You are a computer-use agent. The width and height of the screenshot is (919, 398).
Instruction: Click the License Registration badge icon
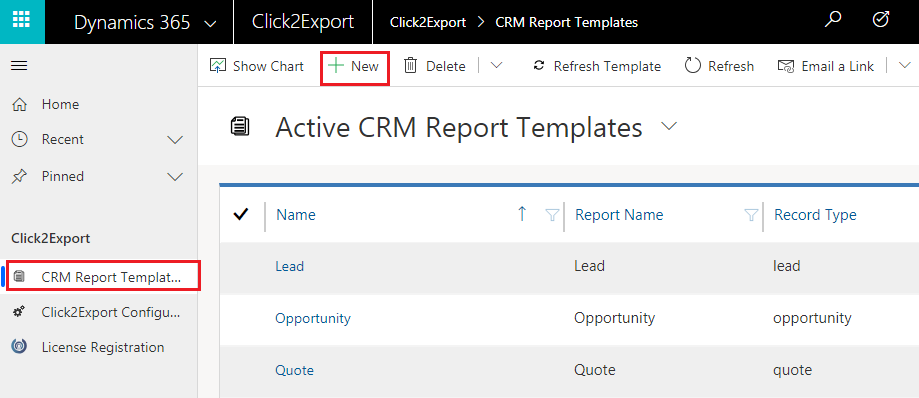[x=19, y=347]
